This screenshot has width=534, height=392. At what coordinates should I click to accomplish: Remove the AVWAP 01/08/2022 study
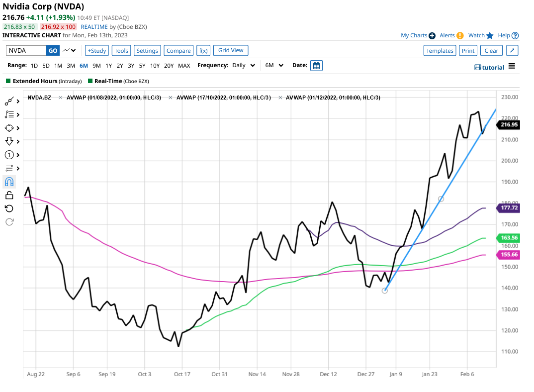point(60,98)
